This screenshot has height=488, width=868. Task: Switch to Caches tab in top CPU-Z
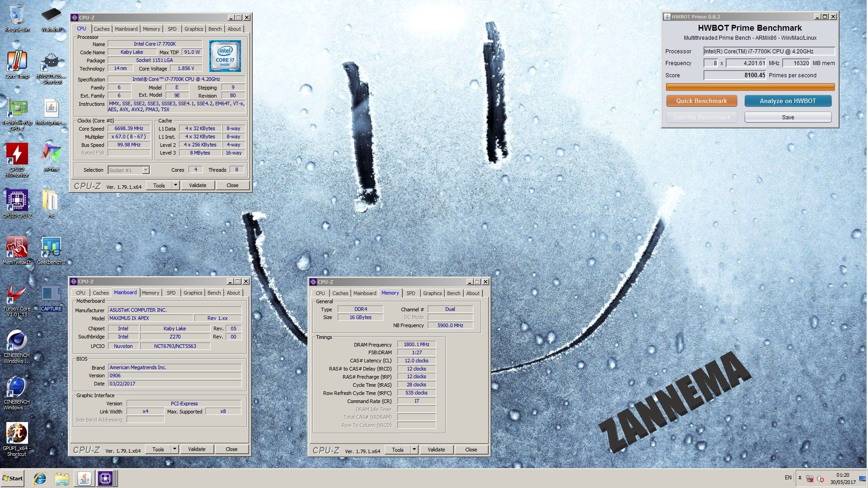pos(102,29)
